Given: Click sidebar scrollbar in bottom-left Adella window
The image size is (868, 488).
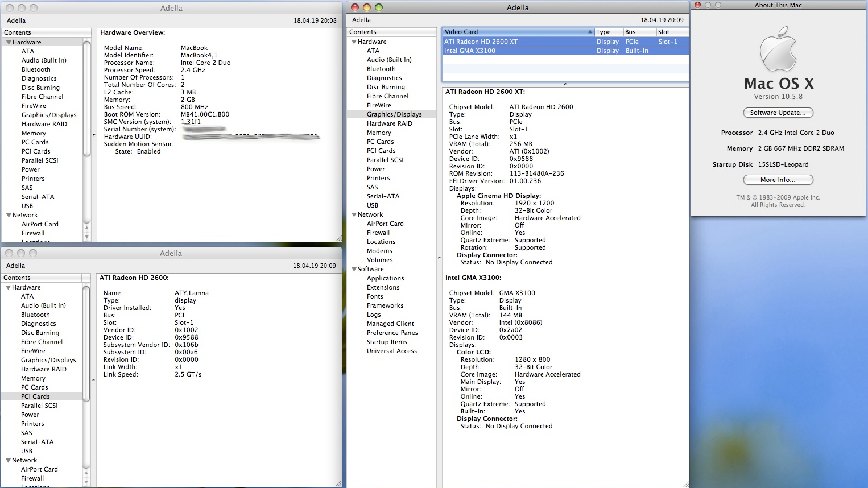Looking at the screenshot, I should pyautogui.click(x=86, y=343).
